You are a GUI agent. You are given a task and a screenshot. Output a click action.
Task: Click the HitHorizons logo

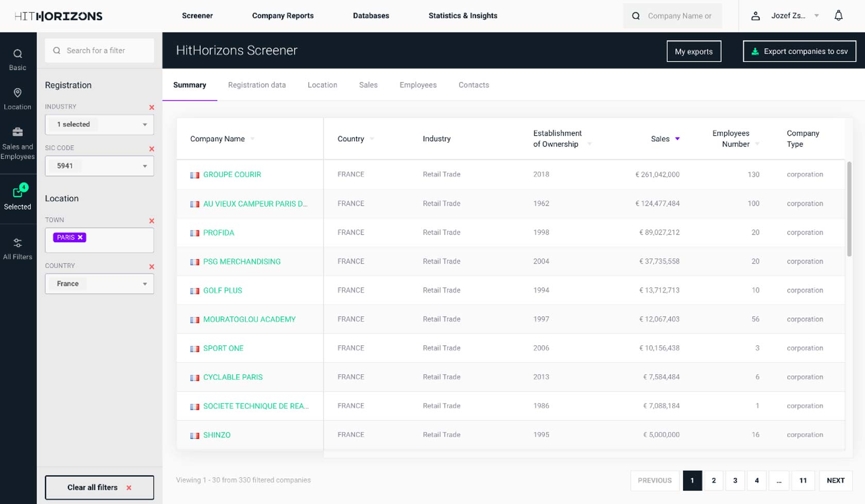58,16
